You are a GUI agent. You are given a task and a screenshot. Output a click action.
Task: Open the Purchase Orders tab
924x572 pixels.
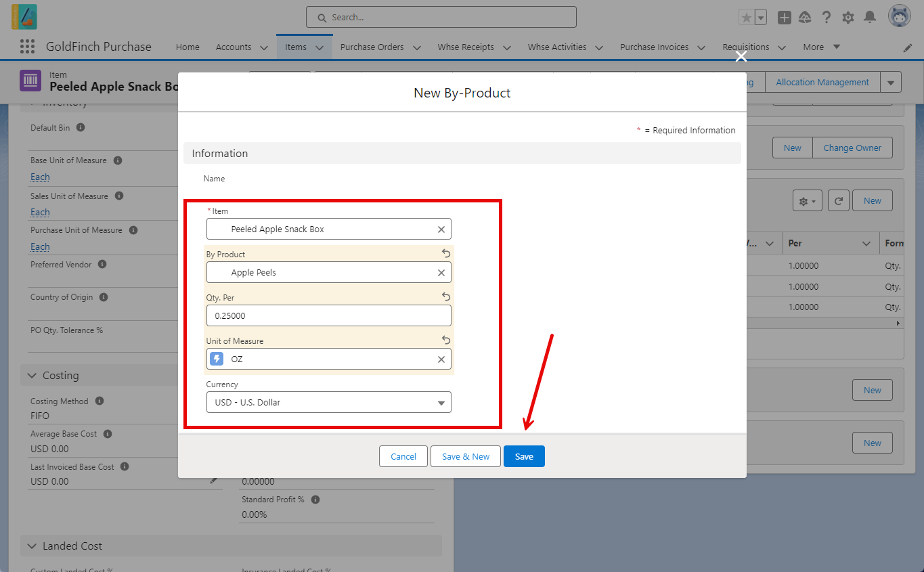coord(372,47)
